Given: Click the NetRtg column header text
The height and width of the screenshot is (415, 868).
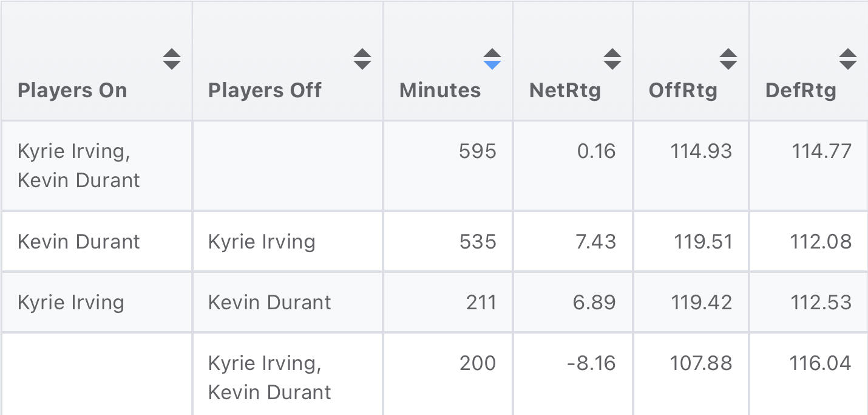Looking at the screenshot, I should click(565, 91).
